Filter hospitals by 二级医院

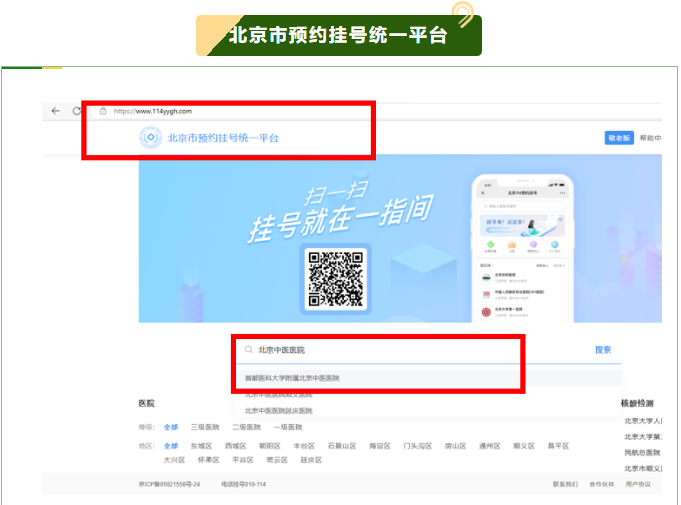coord(246,427)
